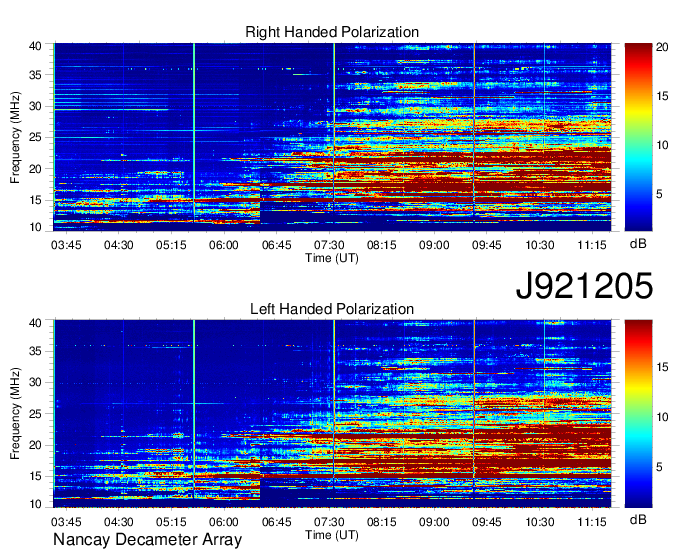Click 40 MHz tick on Right Handed frequency axis
Image resolution: width=680 pixels, height=552 pixels.
pos(35,46)
